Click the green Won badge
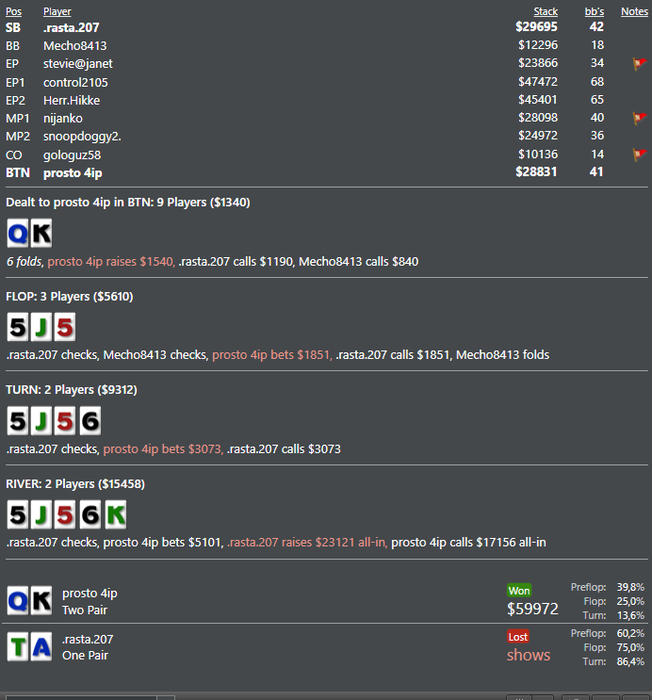The height and width of the screenshot is (700, 652). point(519,591)
